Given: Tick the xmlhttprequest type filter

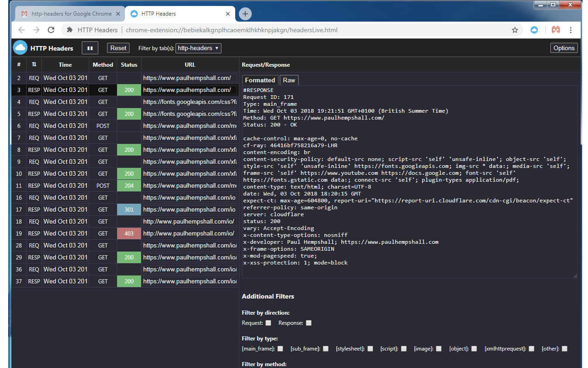Looking at the screenshot, I should click(x=531, y=349).
